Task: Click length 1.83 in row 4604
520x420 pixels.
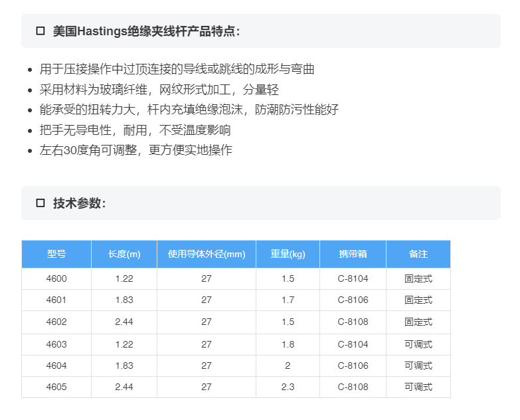Action: [x=124, y=366]
